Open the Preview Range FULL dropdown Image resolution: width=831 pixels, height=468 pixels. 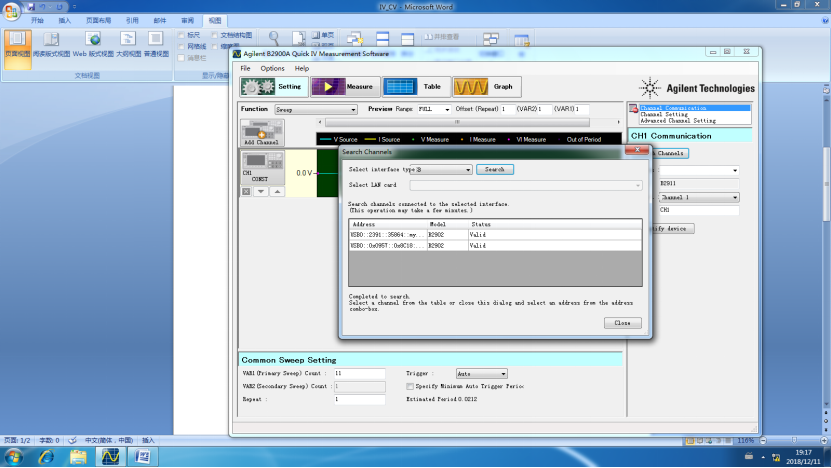(434, 110)
